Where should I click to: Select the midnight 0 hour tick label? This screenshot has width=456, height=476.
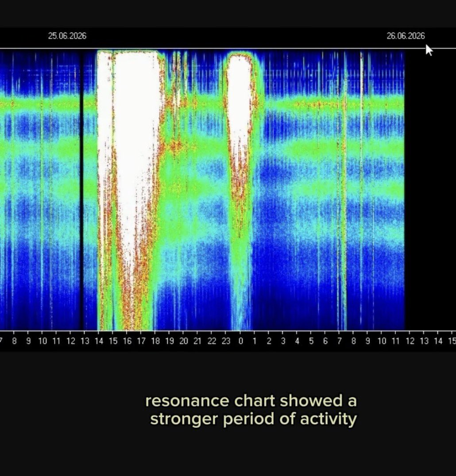click(240, 341)
